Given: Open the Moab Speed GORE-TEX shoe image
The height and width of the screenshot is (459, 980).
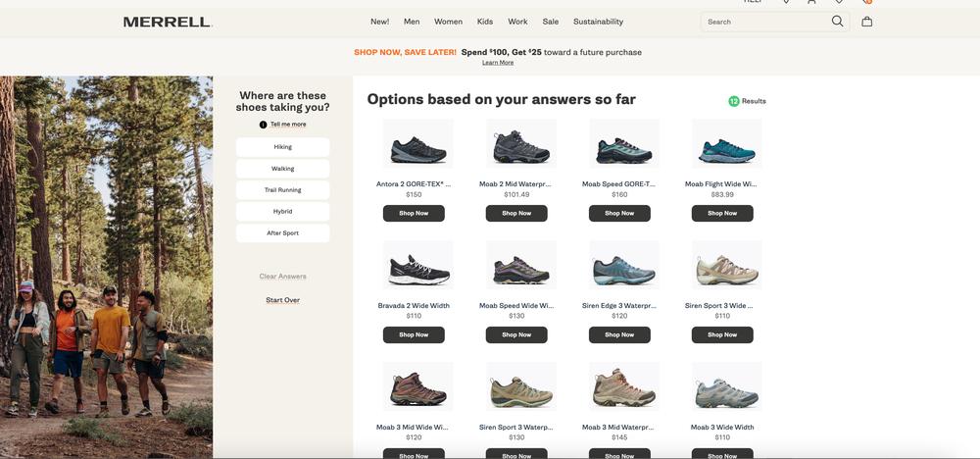Looking at the screenshot, I should click(623, 144).
